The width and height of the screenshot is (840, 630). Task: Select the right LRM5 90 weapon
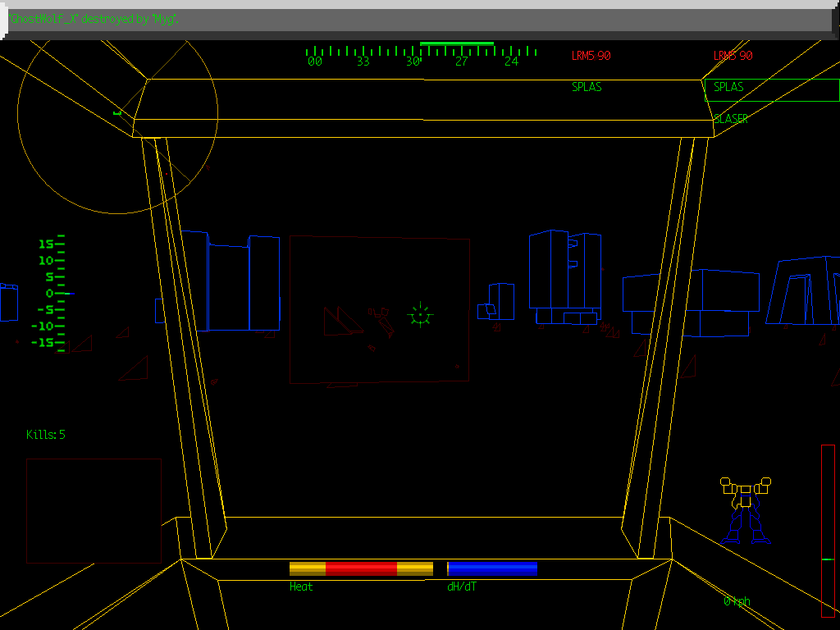pyautogui.click(x=733, y=56)
